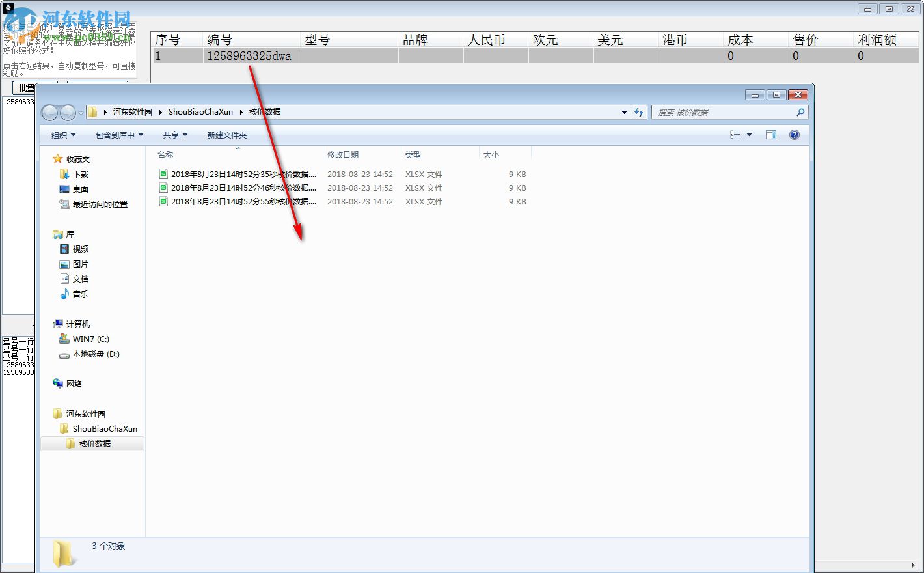Refresh the 核价数据 folder view
The width and height of the screenshot is (924, 573).
[639, 112]
